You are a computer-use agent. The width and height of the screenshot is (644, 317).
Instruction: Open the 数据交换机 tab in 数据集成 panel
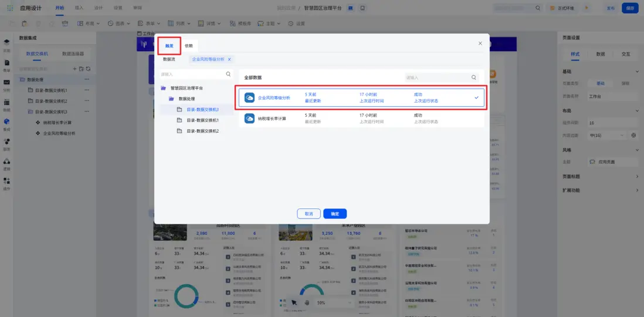point(37,53)
